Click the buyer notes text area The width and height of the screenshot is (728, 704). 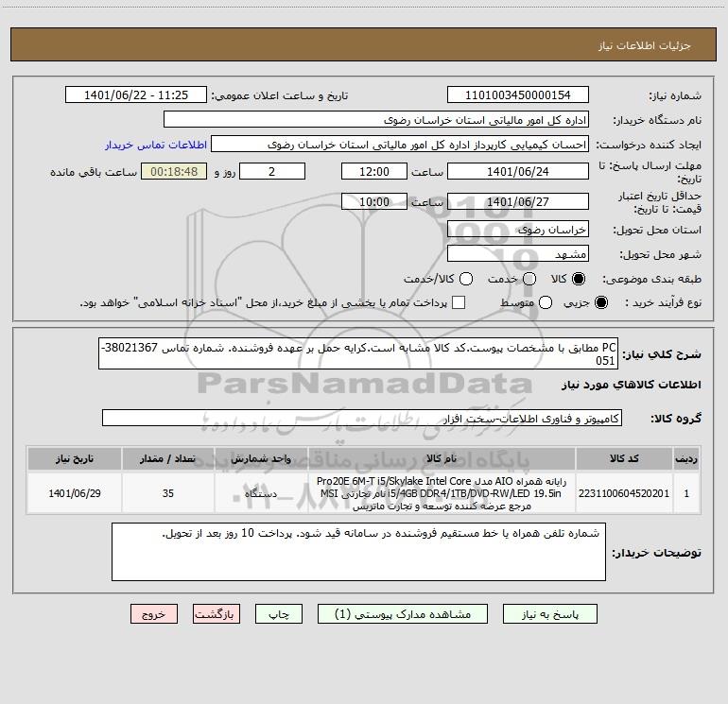358,552
